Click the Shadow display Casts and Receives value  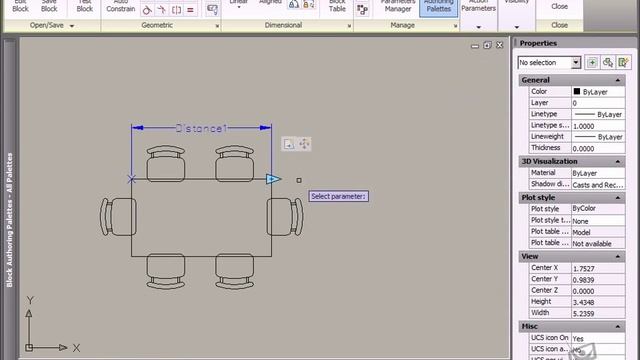598,184
